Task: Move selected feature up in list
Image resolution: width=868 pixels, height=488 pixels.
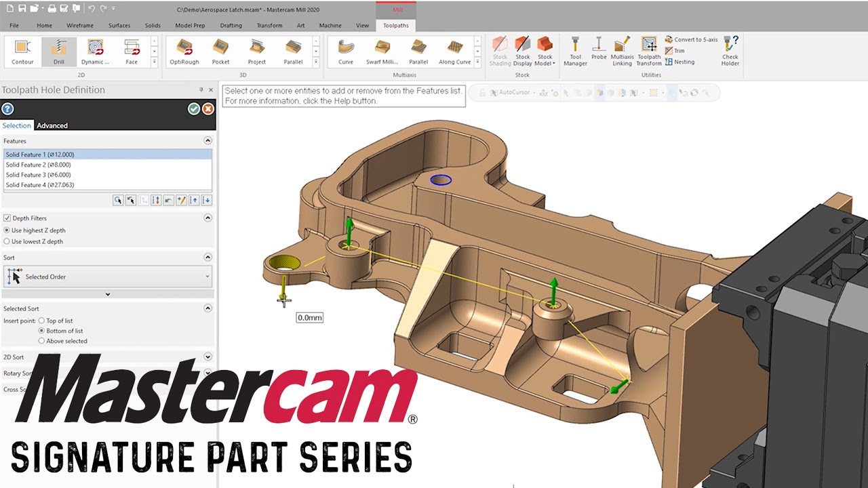Action: click(x=194, y=200)
